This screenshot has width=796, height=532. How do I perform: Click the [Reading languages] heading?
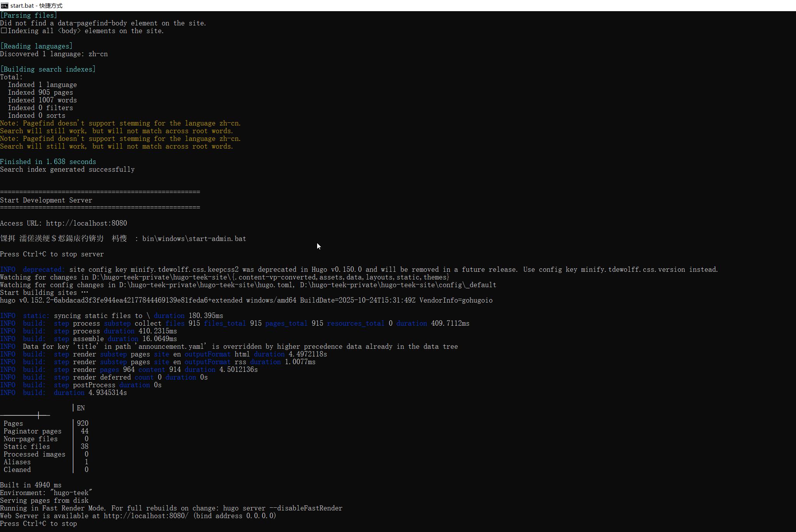[x=36, y=46]
